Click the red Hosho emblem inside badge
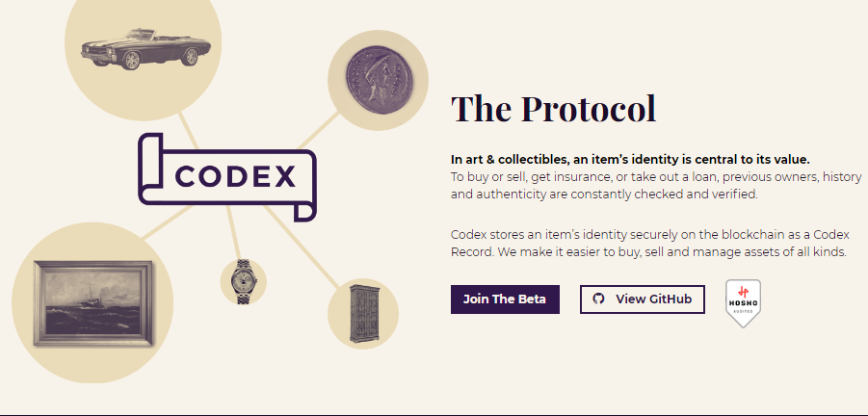The width and height of the screenshot is (868, 416). tap(743, 292)
